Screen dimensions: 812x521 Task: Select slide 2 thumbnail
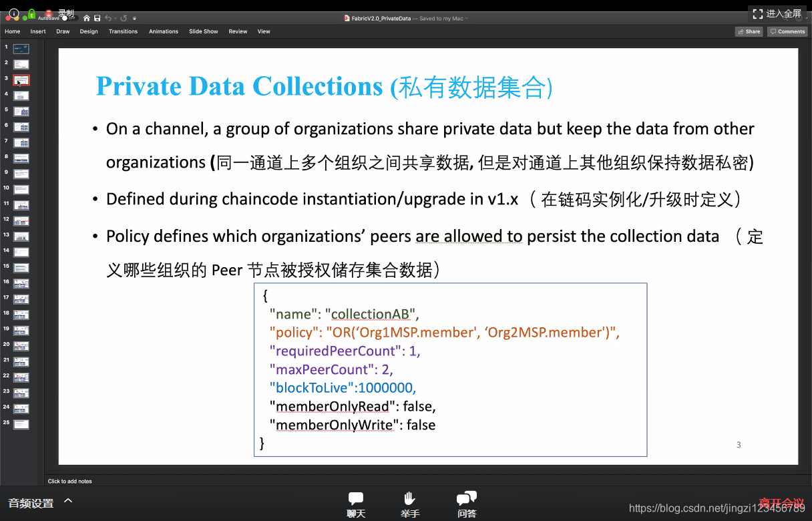[21, 65]
